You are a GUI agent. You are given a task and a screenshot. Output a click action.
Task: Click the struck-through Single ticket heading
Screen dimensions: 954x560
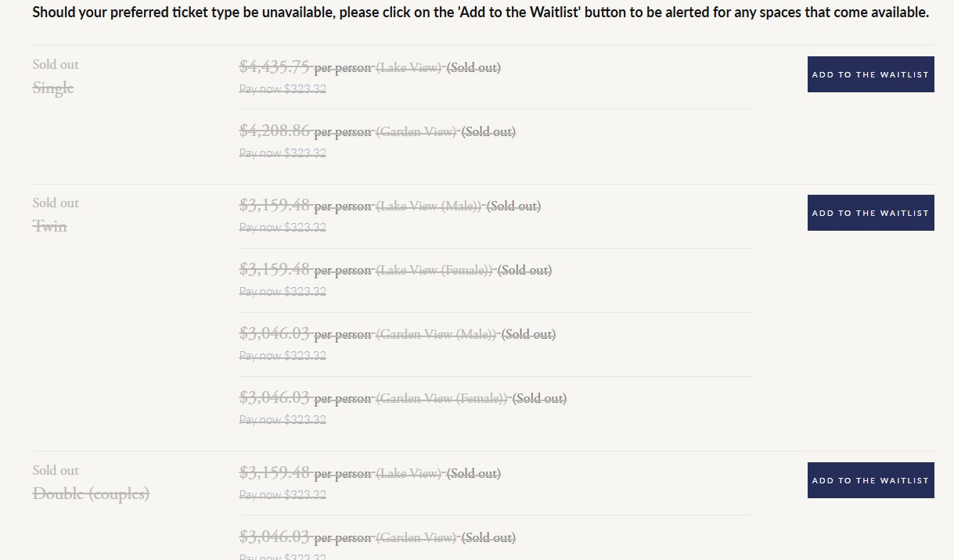[53, 88]
